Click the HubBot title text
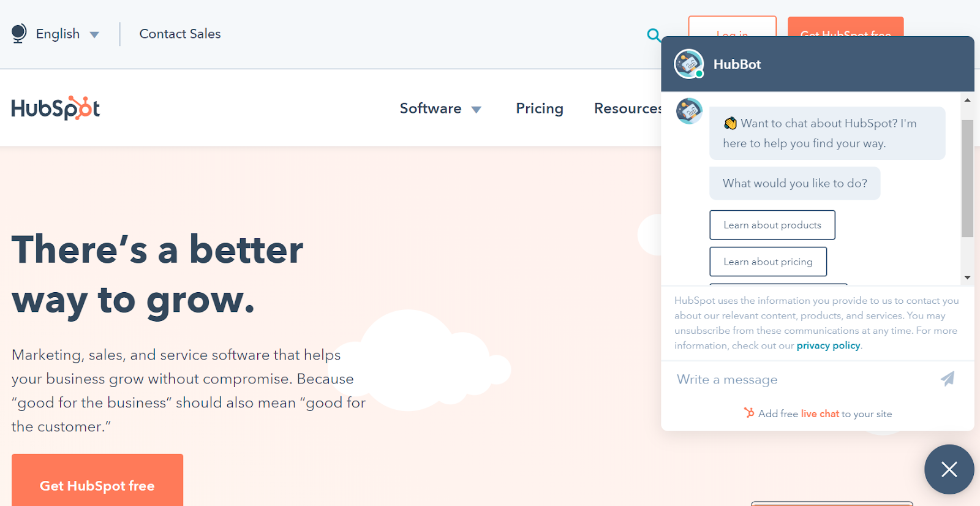Viewport: 980px width, 506px height. pos(737,64)
